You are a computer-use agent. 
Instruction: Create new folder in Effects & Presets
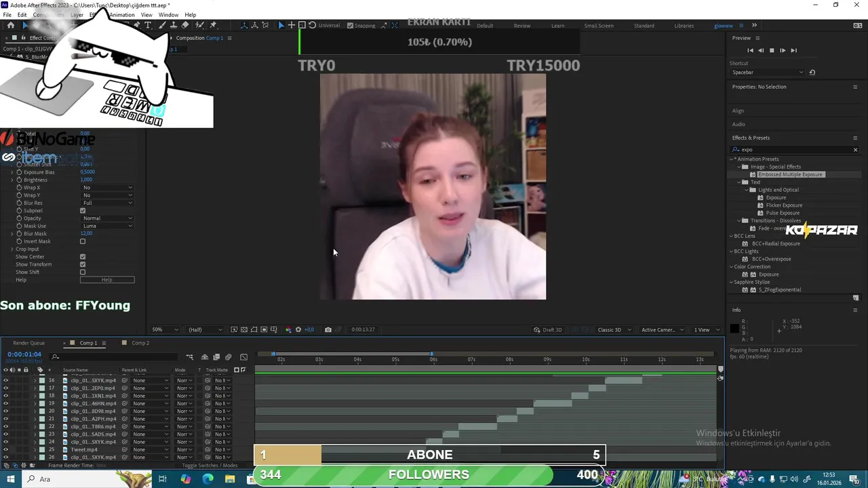pyautogui.click(x=855, y=298)
